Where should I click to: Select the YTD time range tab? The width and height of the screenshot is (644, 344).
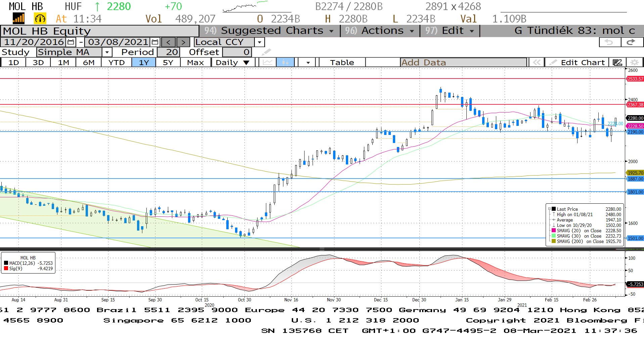117,62
